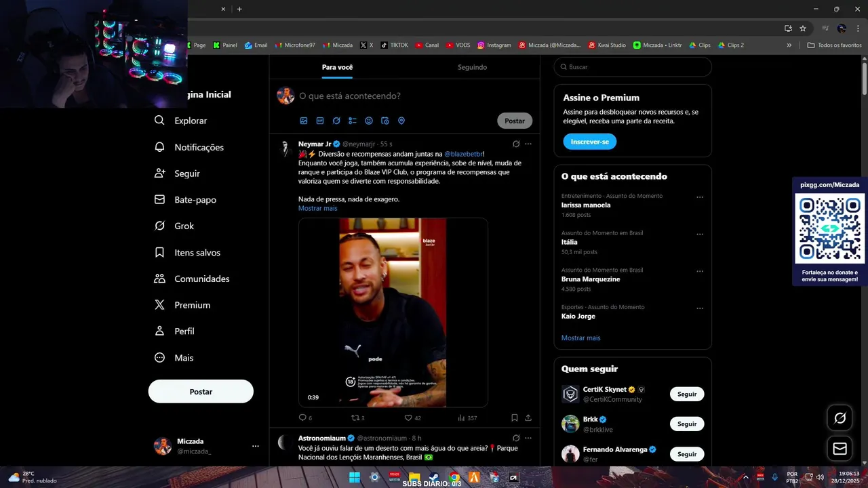Expand Mais menu in sidebar
868x488 pixels.
tap(174, 358)
